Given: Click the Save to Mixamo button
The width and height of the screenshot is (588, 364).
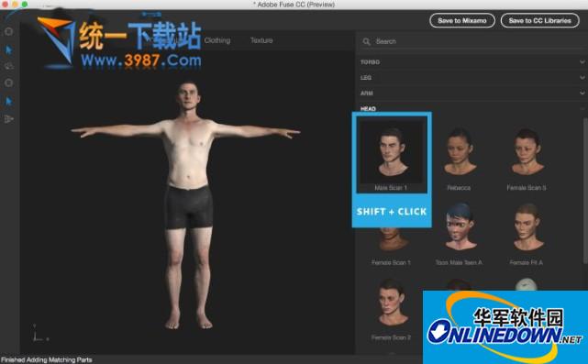Looking at the screenshot, I should click(462, 20).
